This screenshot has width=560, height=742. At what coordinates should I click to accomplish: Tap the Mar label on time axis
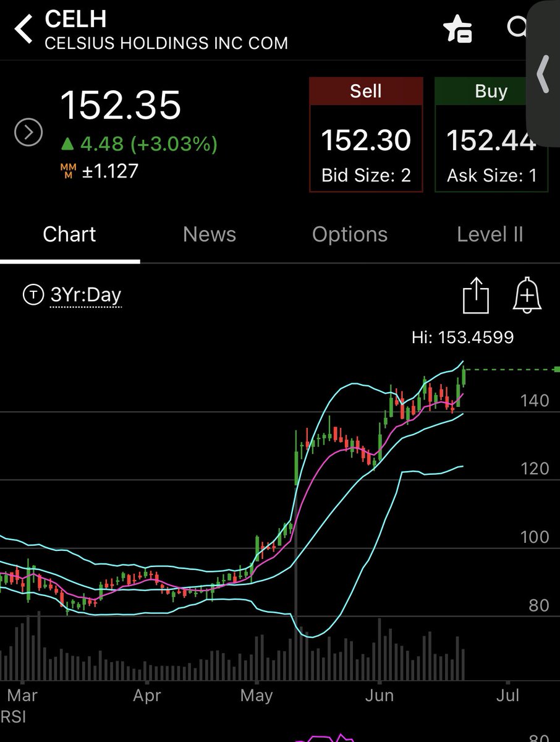point(22,696)
